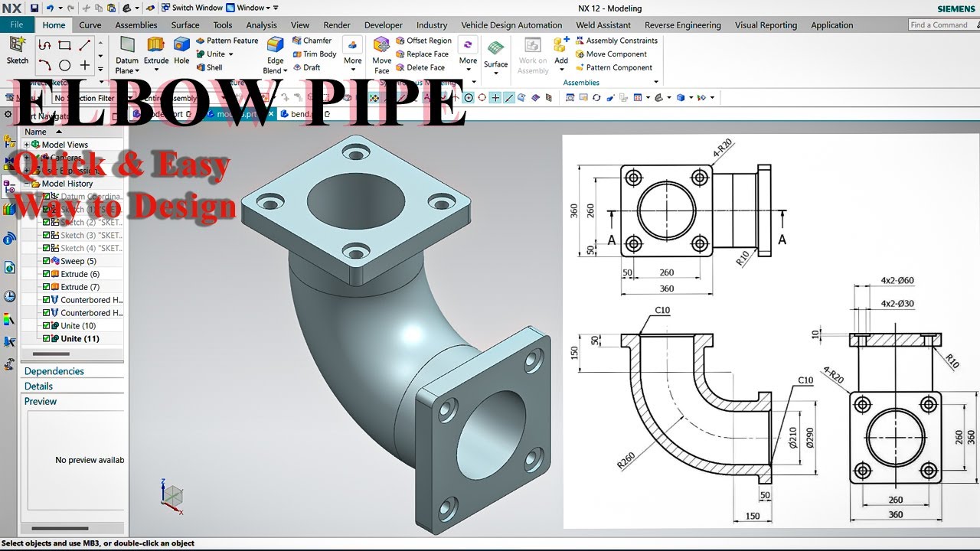Image resolution: width=980 pixels, height=551 pixels.
Task: Click the Paste icon in quick access toolbar
Action: 112,8
